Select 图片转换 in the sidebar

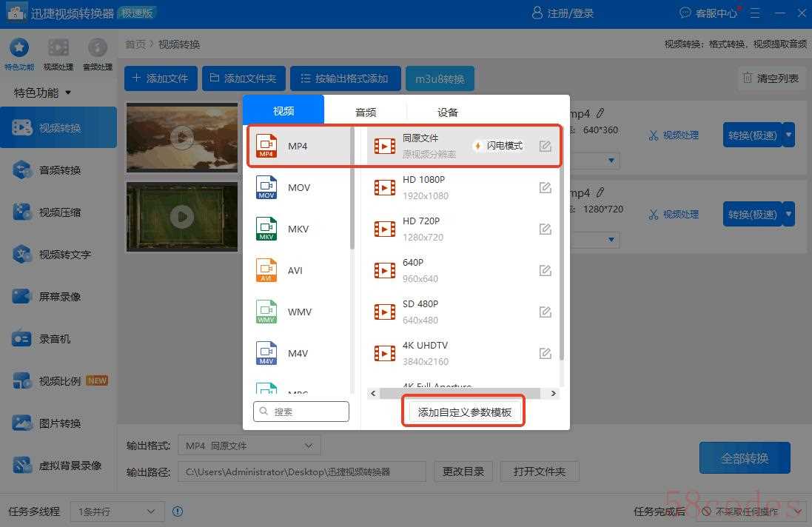pyautogui.click(x=58, y=423)
